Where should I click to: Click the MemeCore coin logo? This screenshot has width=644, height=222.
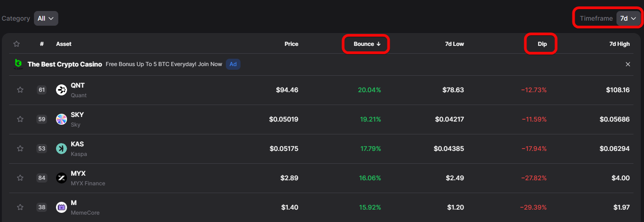[x=62, y=207]
